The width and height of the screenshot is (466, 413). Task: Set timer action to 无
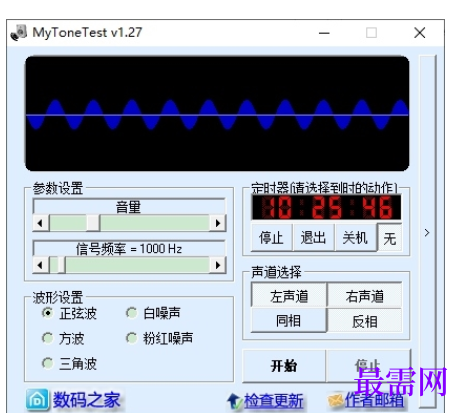tap(389, 238)
